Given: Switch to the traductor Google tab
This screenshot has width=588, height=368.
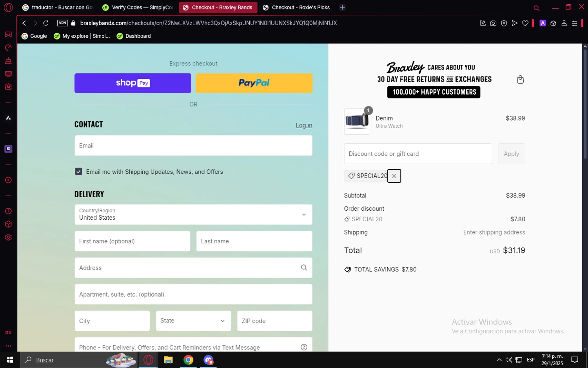Looking at the screenshot, I should point(58,7).
